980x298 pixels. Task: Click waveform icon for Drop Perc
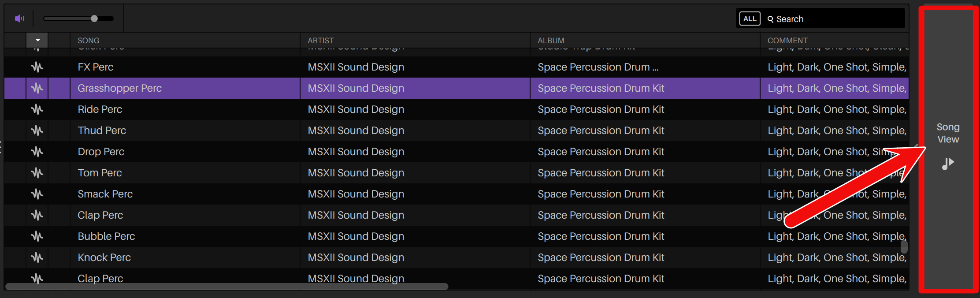tap(37, 152)
